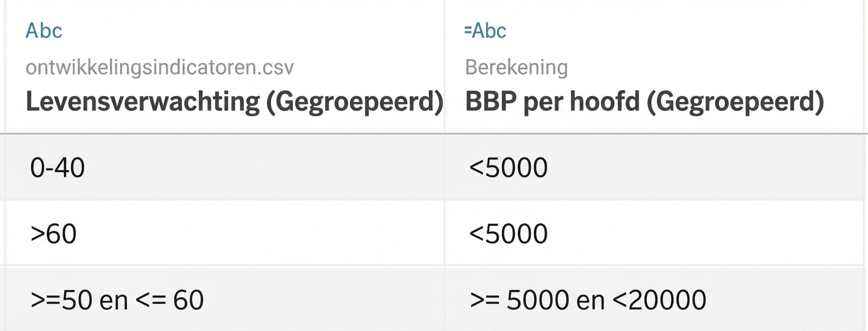Click the left edge strip of the >60 row

[x=3, y=234]
